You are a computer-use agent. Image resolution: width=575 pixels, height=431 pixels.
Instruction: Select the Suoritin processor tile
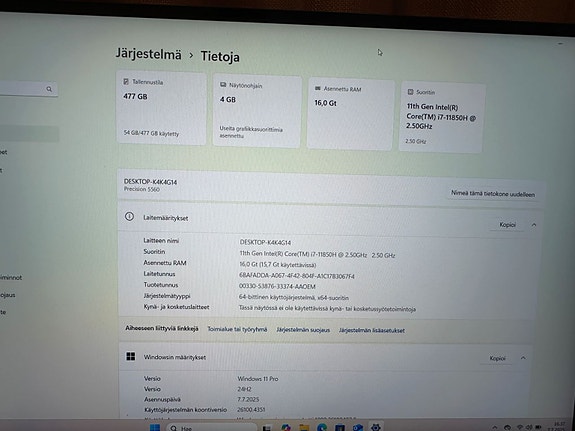pyautogui.click(x=442, y=117)
